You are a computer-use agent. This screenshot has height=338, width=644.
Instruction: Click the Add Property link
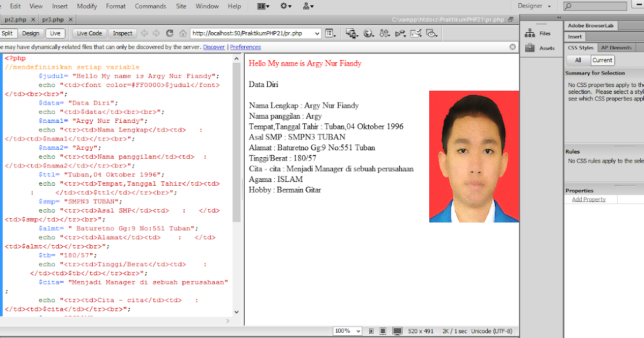[x=589, y=199]
